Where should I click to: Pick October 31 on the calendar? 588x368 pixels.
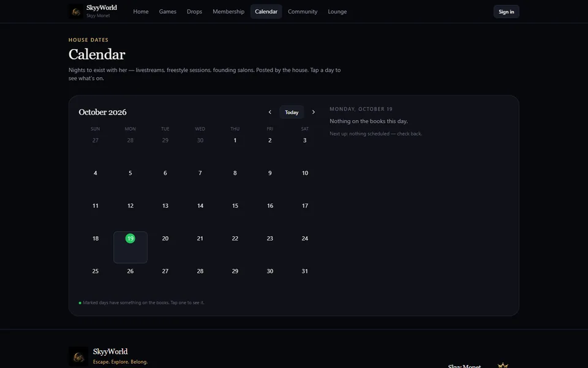pos(305,280)
